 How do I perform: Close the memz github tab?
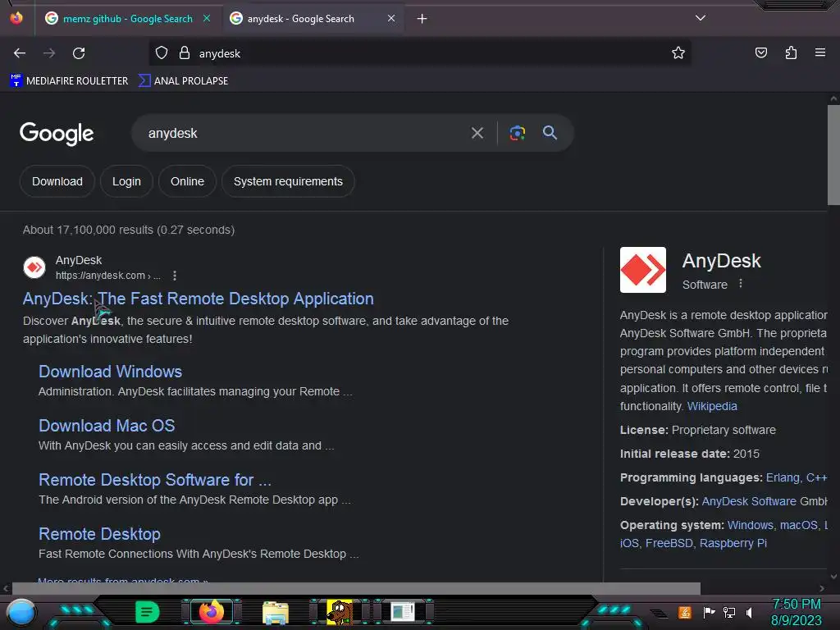tap(207, 18)
